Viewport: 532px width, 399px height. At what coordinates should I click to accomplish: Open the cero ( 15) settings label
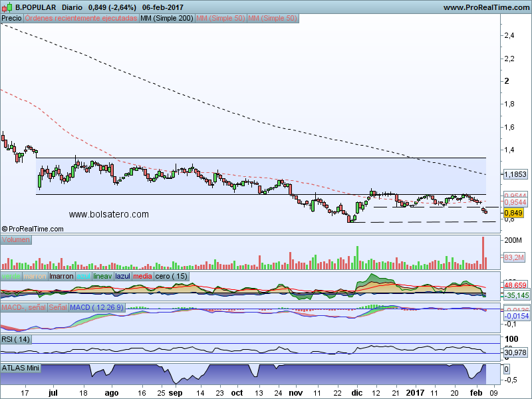coord(172,276)
